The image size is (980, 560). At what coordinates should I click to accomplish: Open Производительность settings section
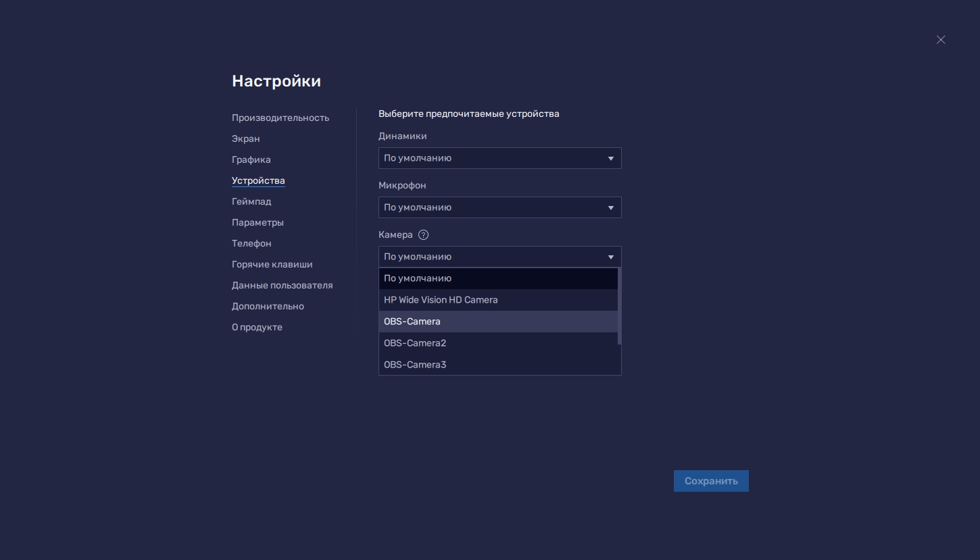[280, 118]
